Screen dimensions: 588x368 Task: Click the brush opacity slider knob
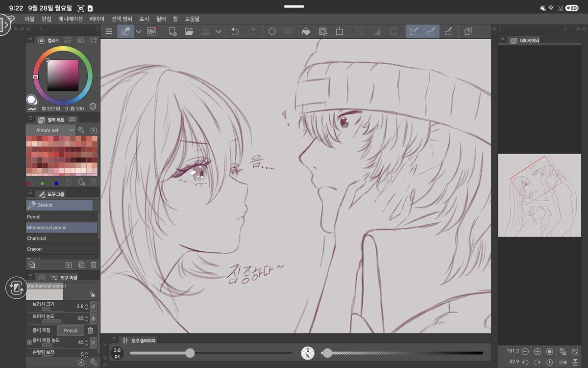(327, 353)
